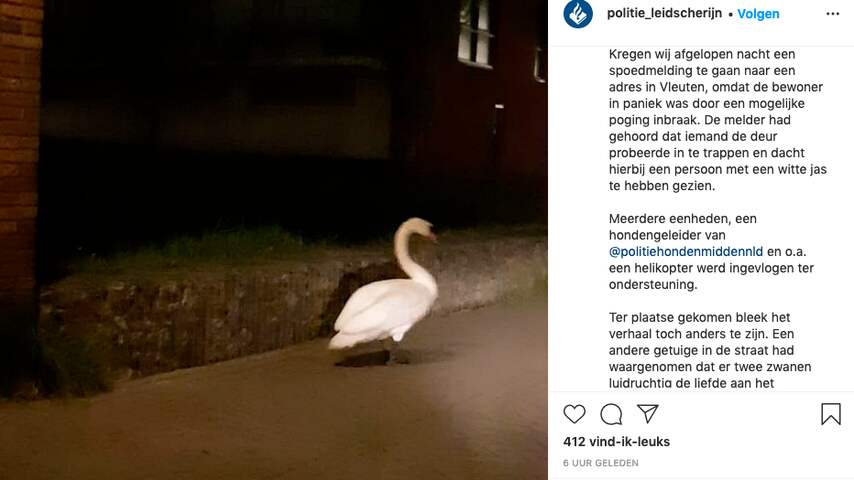The height and width of the screenshot is (480, 854).
Task: Click the paragraph about Meerdere eenheden
Action: pos(711,251)
